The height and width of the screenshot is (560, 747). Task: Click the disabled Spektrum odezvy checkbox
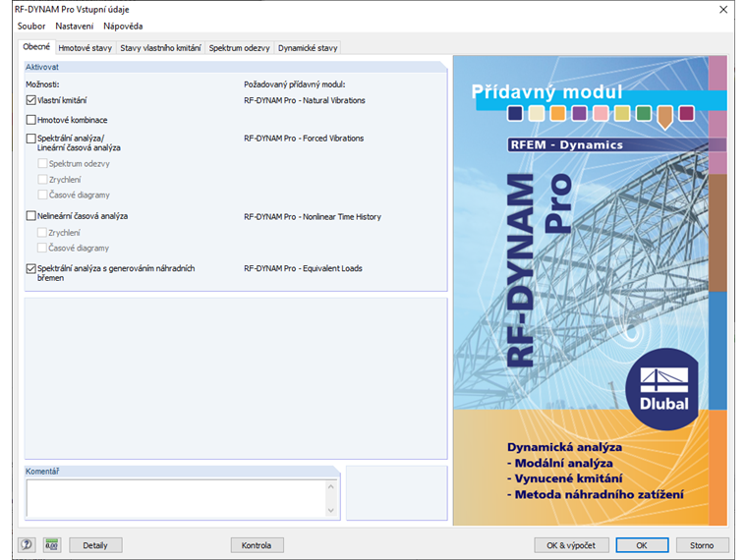(42, 163)
